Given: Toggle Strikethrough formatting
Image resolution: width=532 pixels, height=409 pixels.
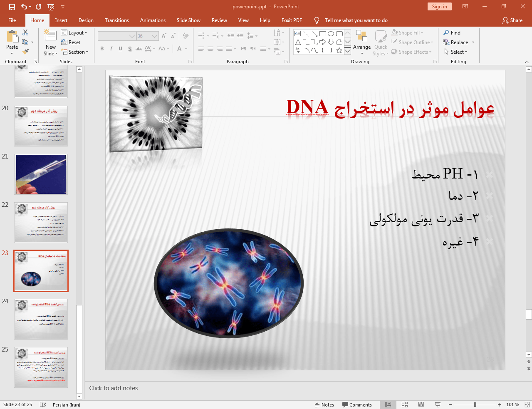Looking at the screenshot, I should (139, 49).
